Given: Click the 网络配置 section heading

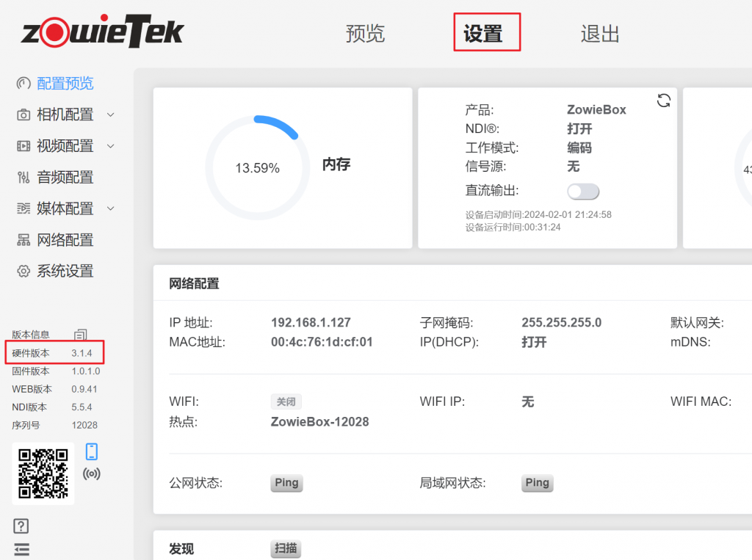Looking at the screenshot, I should 194,284.
